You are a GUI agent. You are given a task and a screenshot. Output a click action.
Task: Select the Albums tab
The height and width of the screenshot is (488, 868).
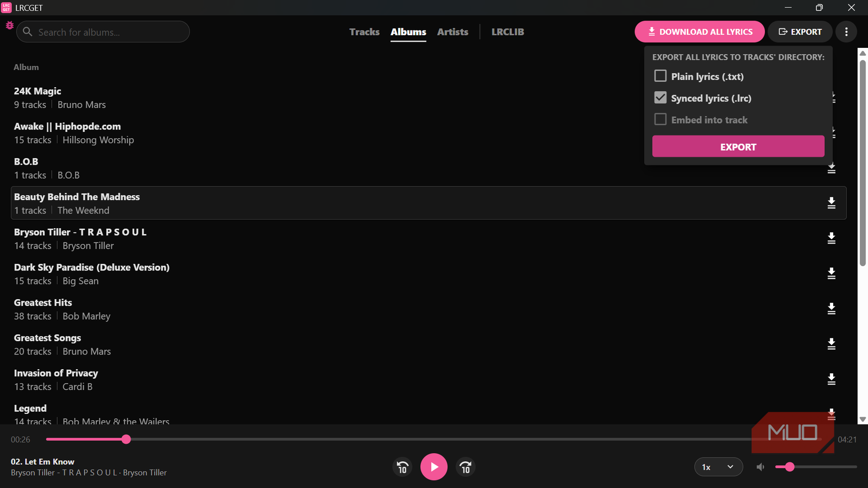click(408, 32)
